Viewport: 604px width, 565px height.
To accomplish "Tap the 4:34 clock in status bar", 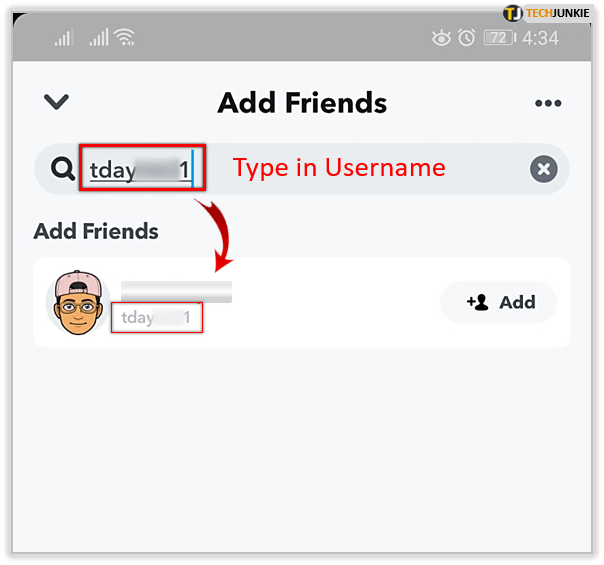I will pyautogui.click(x=540, y=38).
